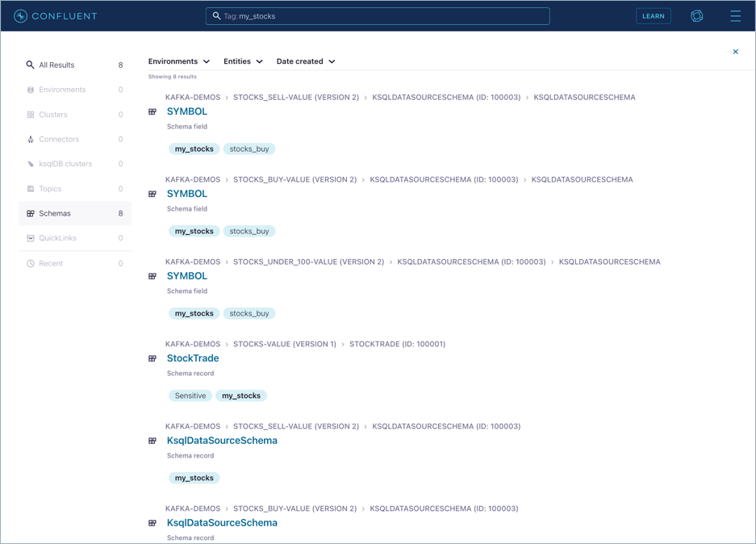Open the StockTrade schema record
The image size is (756, 544).
(x=192, y=358)
